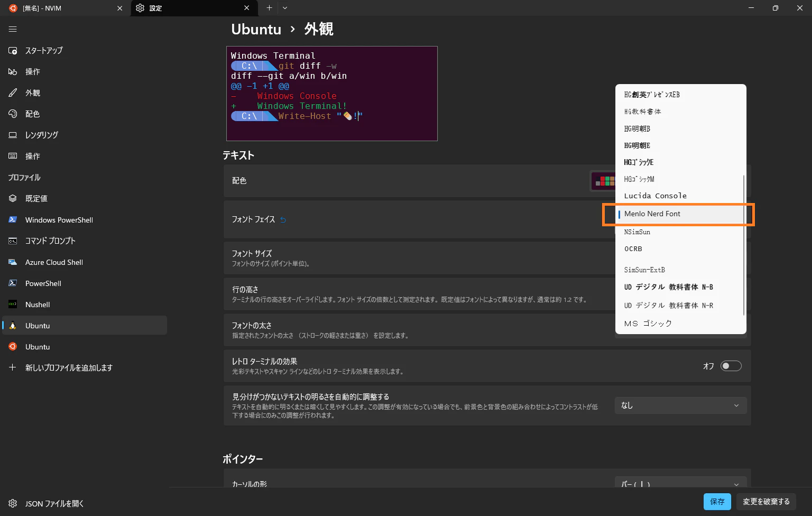Screen dimensions: 812x516
Task: Choose Lucida Console font
Action: coord(681,196)
